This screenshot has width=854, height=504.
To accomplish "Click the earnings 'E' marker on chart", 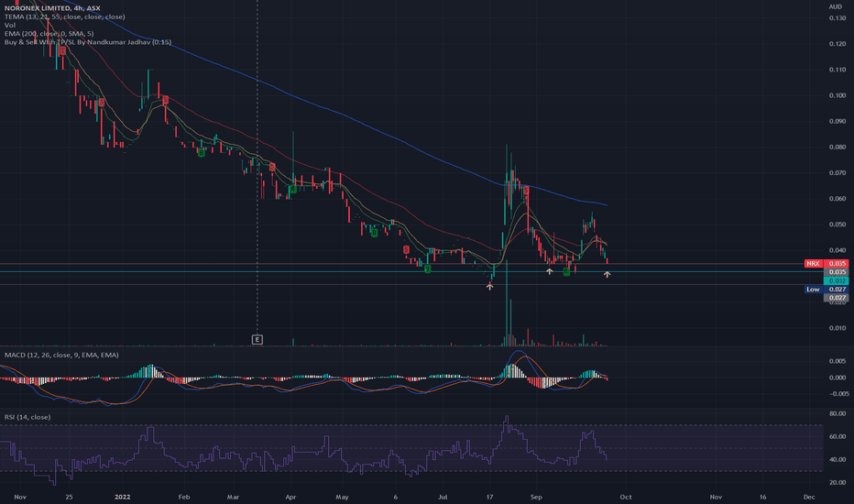I will coord(257,339).
